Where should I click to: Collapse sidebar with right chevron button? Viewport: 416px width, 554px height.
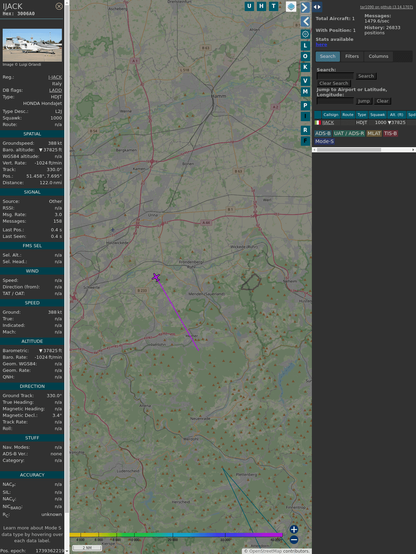pyautogui.click(x=305, y=7)
